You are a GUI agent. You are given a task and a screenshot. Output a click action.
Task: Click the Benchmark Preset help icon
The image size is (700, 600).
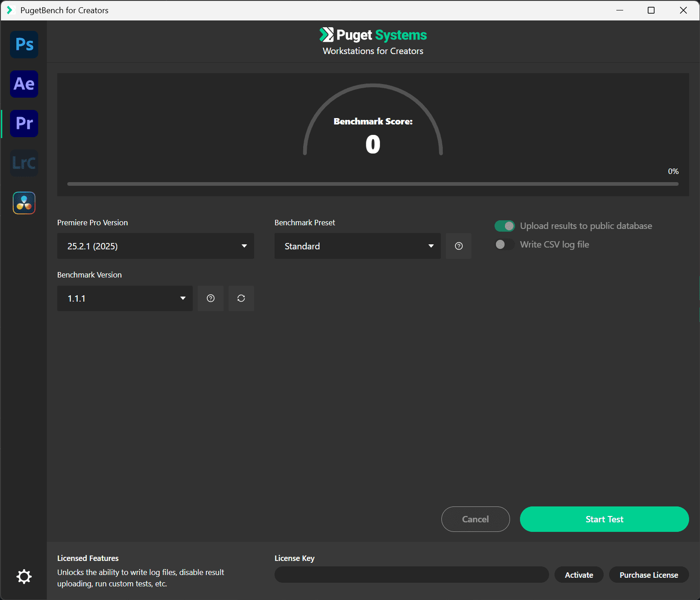coord(458,246)
